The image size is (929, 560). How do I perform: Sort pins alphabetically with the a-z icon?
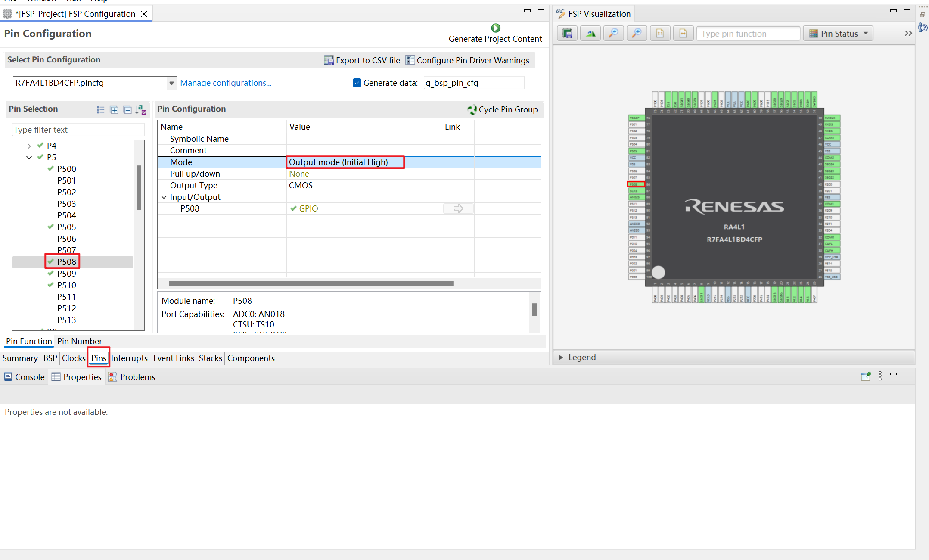(x=141, y=110)
